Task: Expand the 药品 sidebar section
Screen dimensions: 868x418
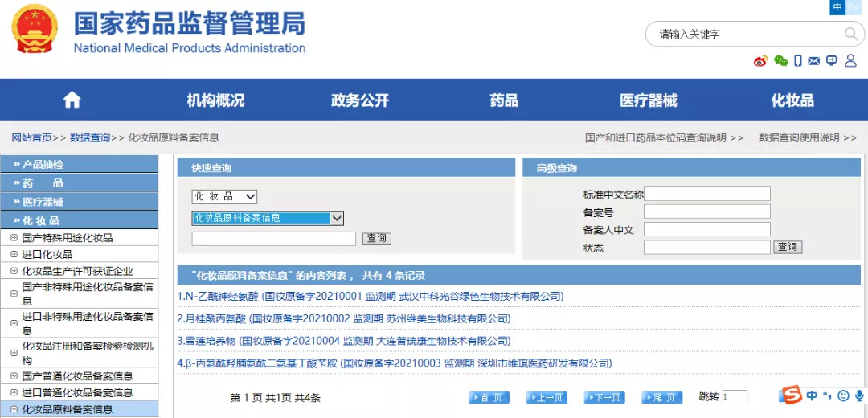Action: point(79,183)
